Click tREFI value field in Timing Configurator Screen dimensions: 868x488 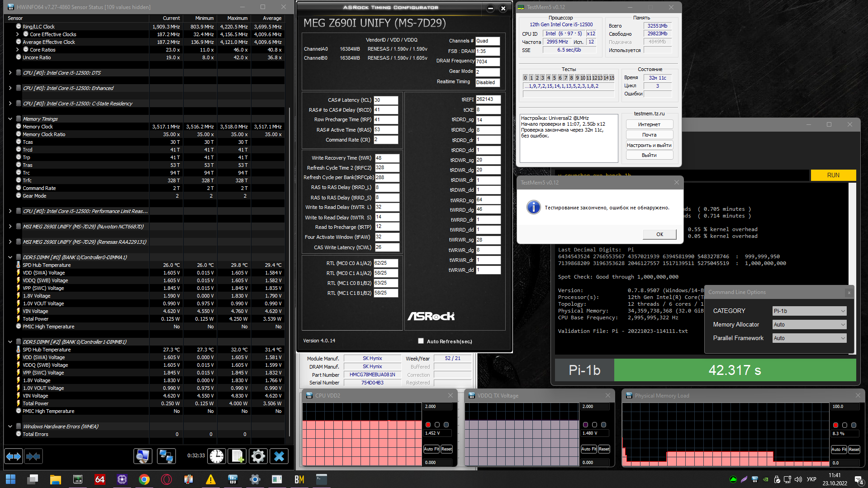488,99
